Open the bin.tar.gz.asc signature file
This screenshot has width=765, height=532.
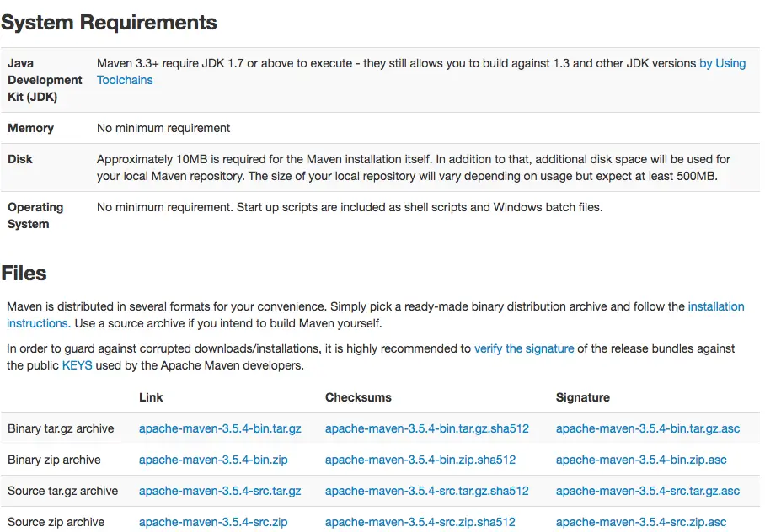[647, 428]
